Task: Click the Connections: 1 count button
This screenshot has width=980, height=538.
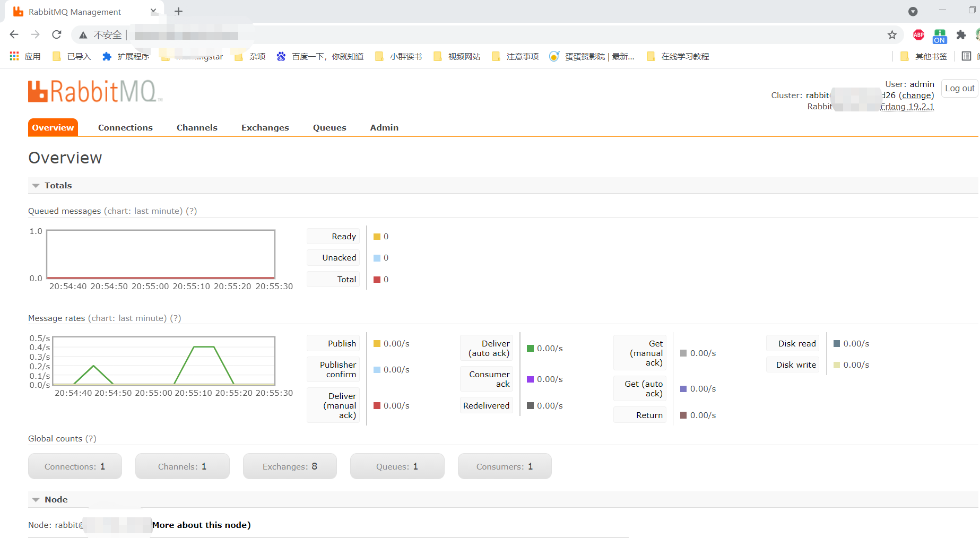Action: (x=75, y=466)
